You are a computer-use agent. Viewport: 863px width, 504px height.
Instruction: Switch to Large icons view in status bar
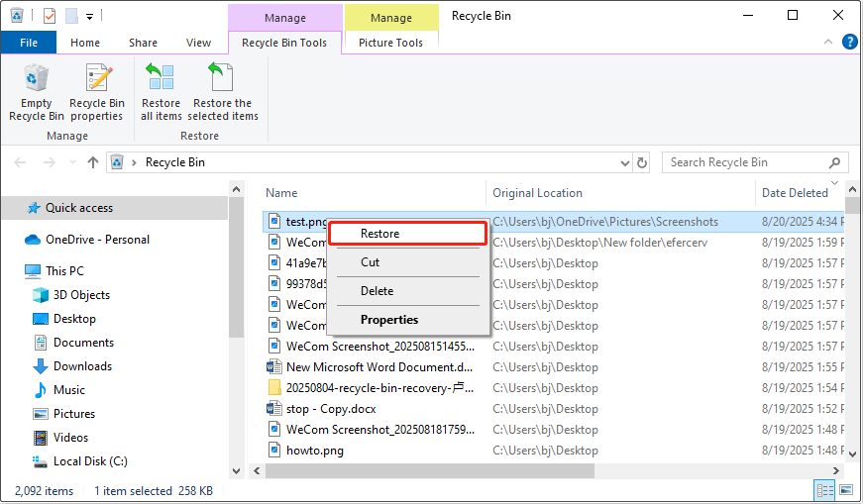(845, 490)
